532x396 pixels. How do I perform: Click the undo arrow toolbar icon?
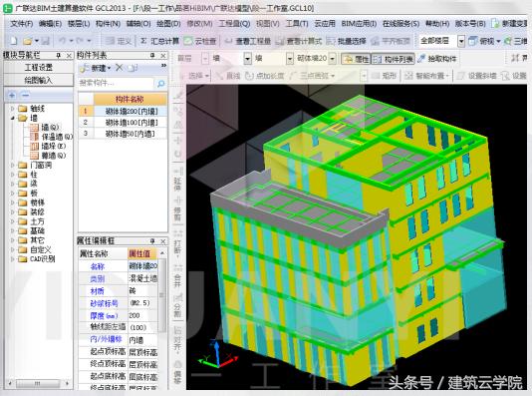63,41
